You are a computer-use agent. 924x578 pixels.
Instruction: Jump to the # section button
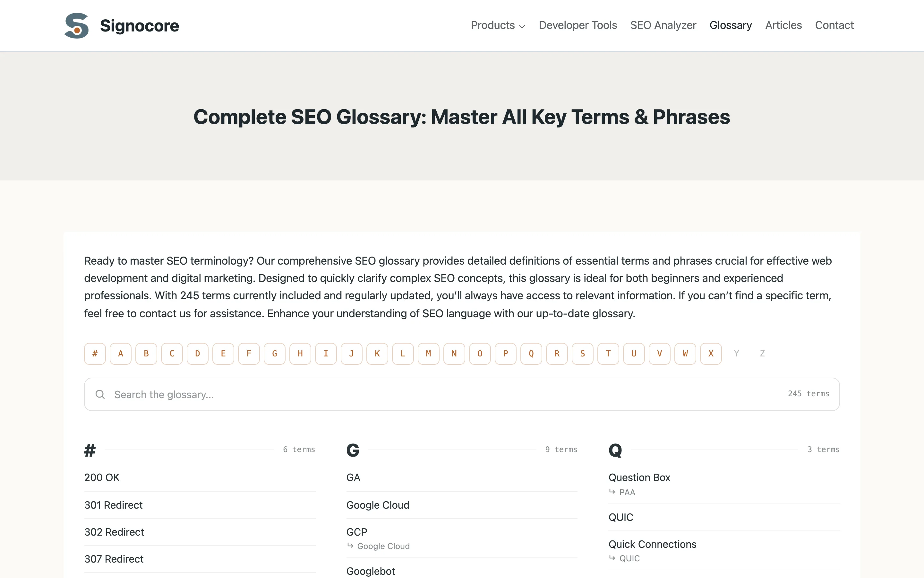(x=95, y=354)
